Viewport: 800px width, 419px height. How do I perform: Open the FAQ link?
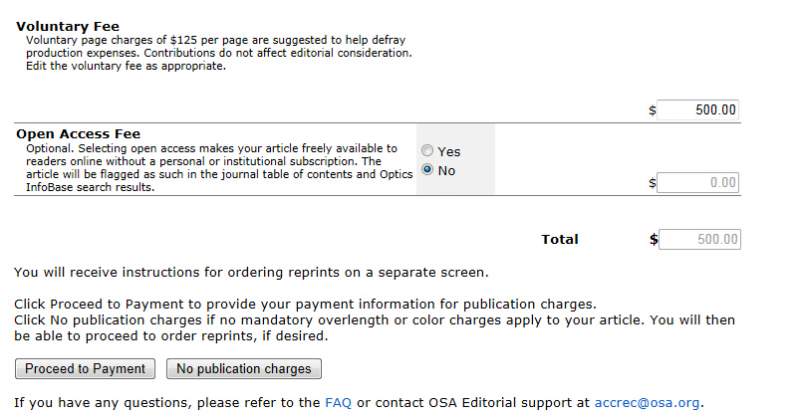tap(338, 403)
